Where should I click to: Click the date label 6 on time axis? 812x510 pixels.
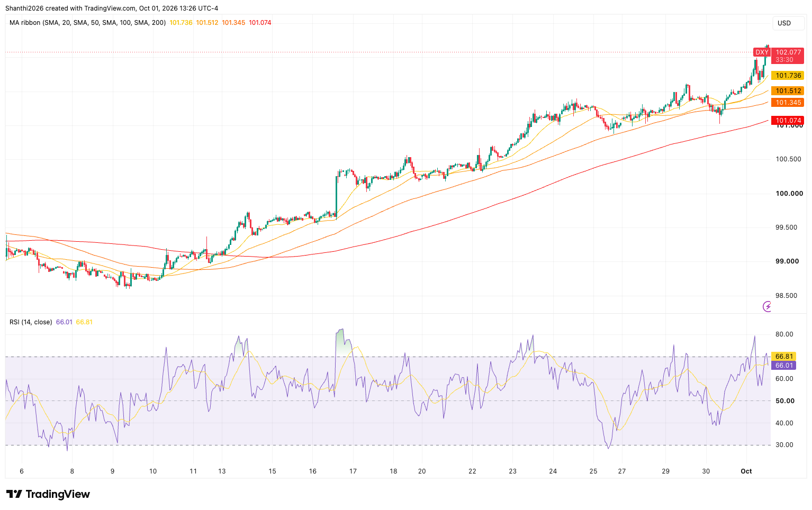tap(21, 471)
